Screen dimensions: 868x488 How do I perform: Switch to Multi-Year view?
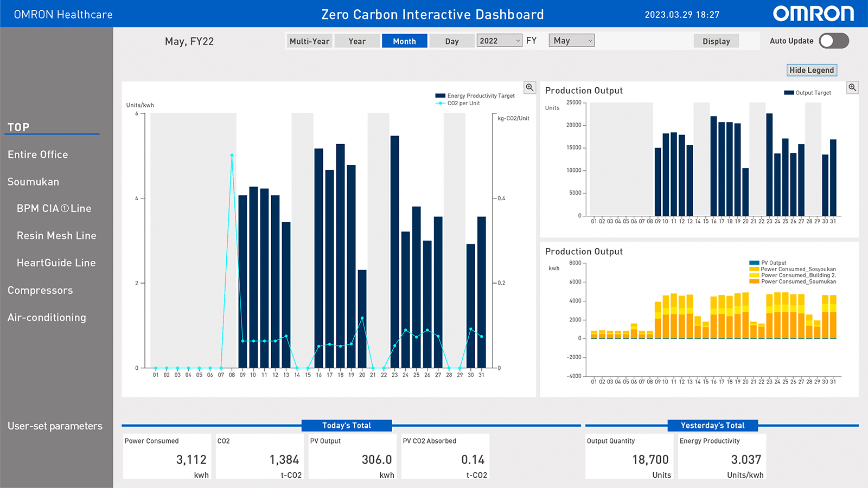[309, 41]
